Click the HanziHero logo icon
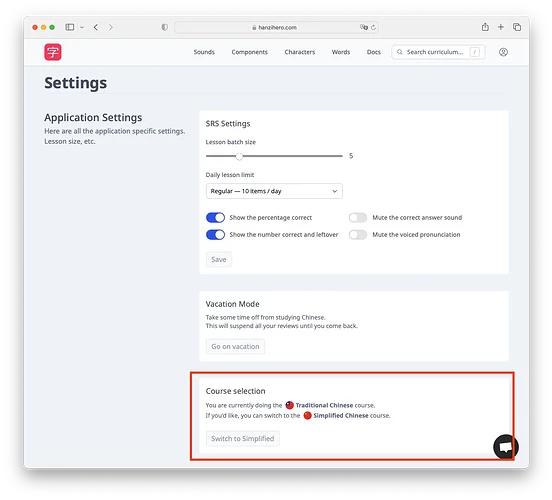552x500 pixels. [x=53, y=52]
